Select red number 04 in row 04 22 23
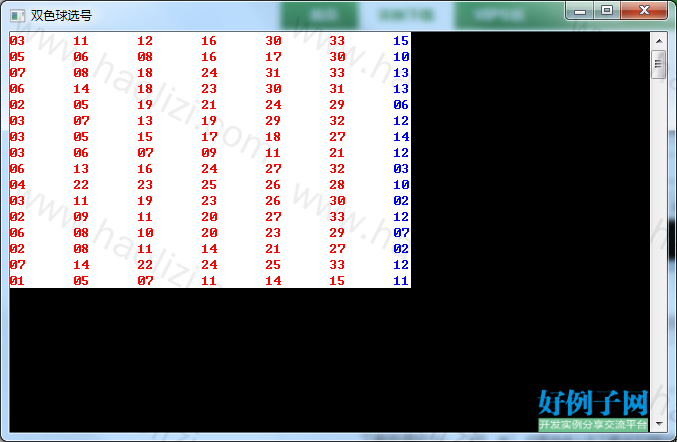Image resolution: width=677 pixels, height=442 pixels. pos(17,185)
